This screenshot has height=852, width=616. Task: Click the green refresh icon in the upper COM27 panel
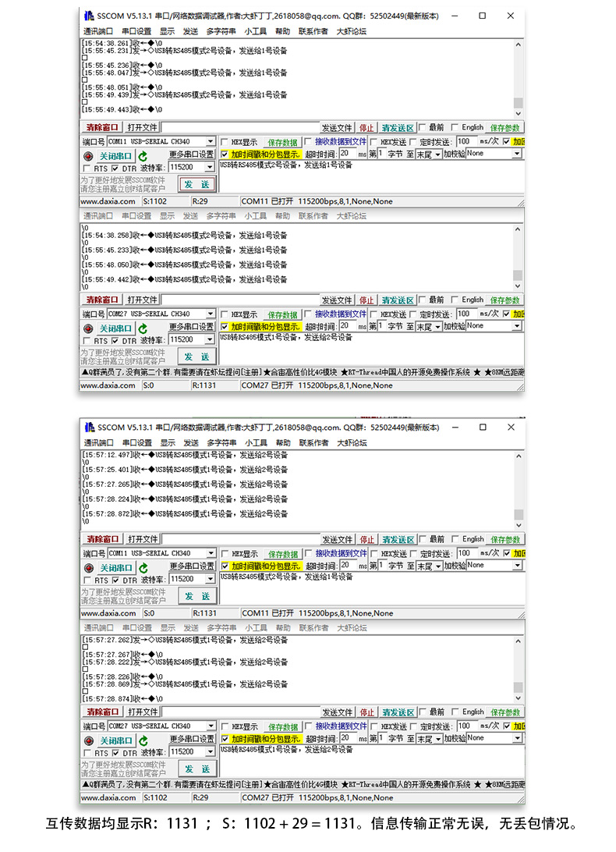[x=143, y=328]
